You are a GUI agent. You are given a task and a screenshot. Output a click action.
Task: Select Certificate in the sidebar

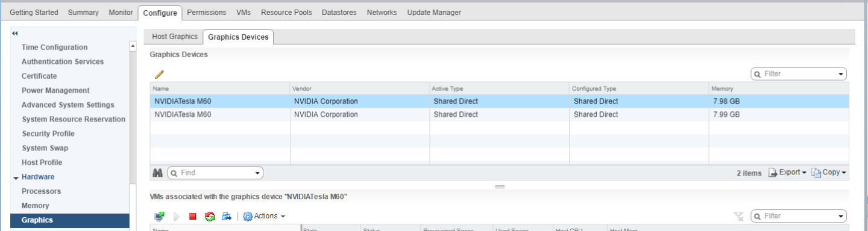[x=39, y=76]
